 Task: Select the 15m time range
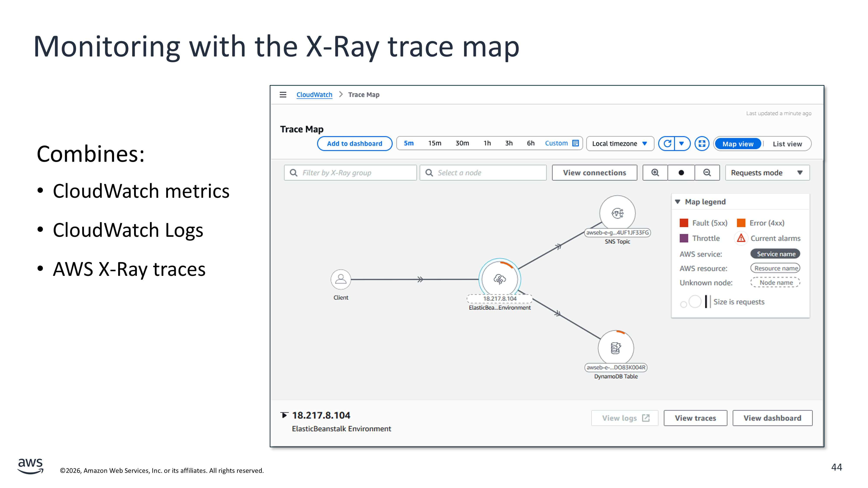click(435, 143)
